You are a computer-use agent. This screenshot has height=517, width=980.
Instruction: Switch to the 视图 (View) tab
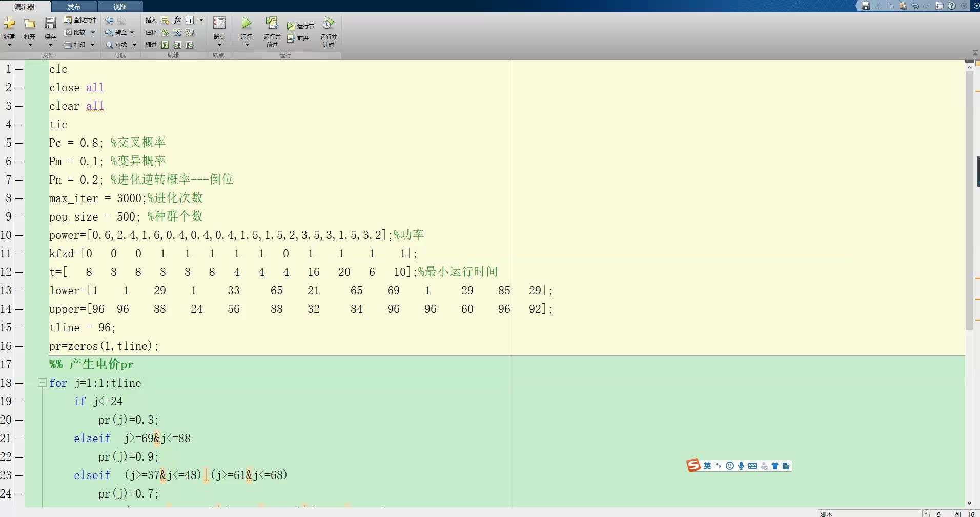click(120, 7)
